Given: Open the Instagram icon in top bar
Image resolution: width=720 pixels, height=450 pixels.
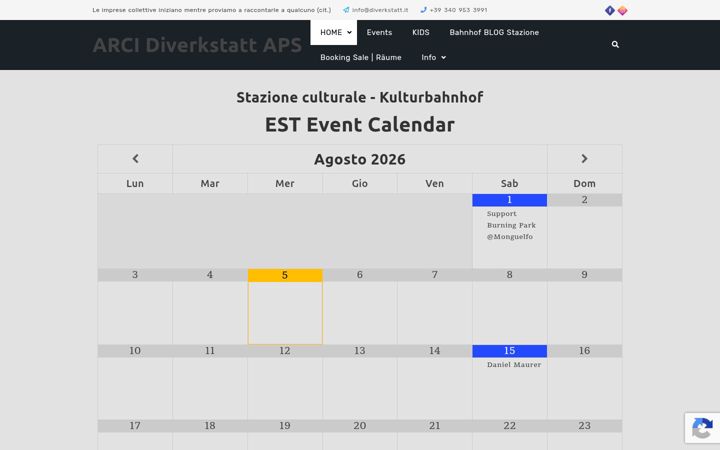Looking at the screenshot, I should coord(622,11).
